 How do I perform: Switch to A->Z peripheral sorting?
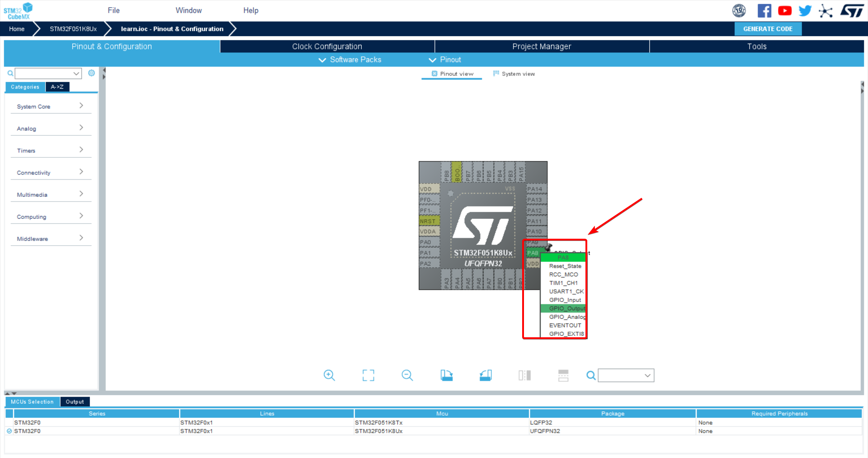pyautogui.click(x=57, y=87)
